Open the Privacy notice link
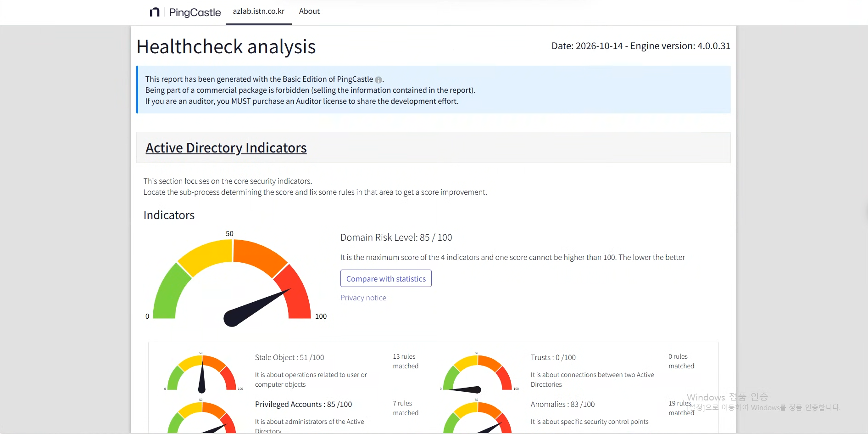Screen dimensions: 868x434 363,298
